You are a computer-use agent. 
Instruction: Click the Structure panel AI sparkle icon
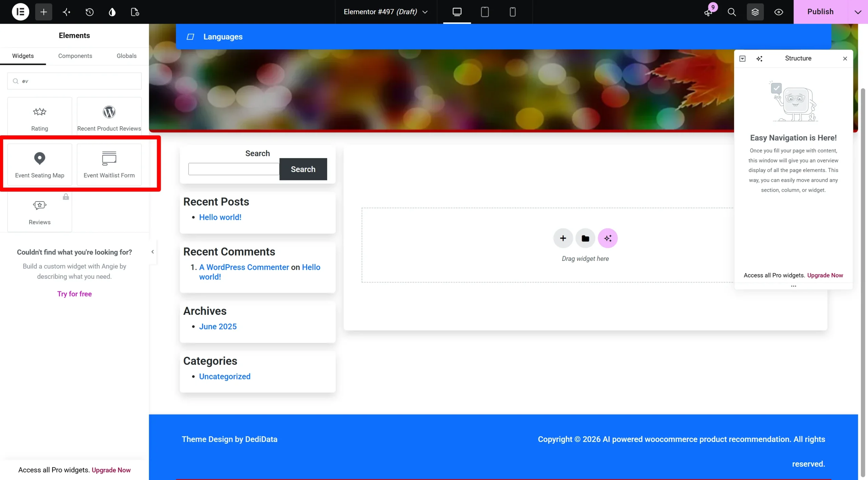click(759, 59)
